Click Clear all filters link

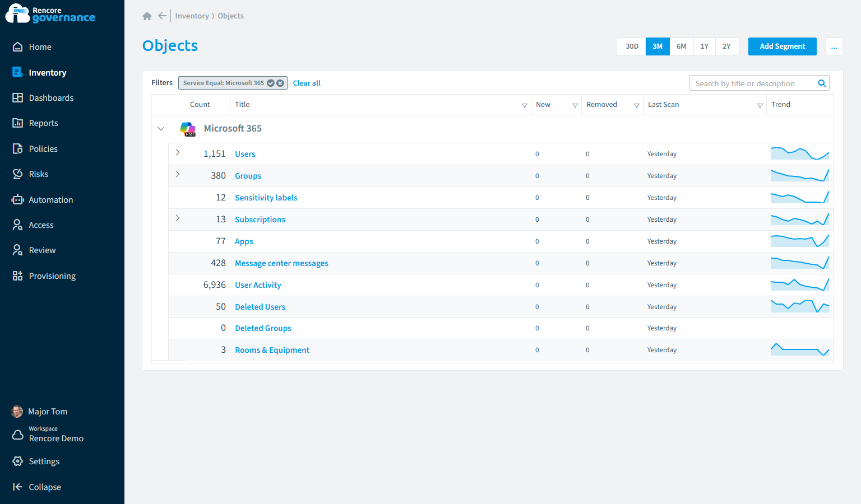[307, 83]
